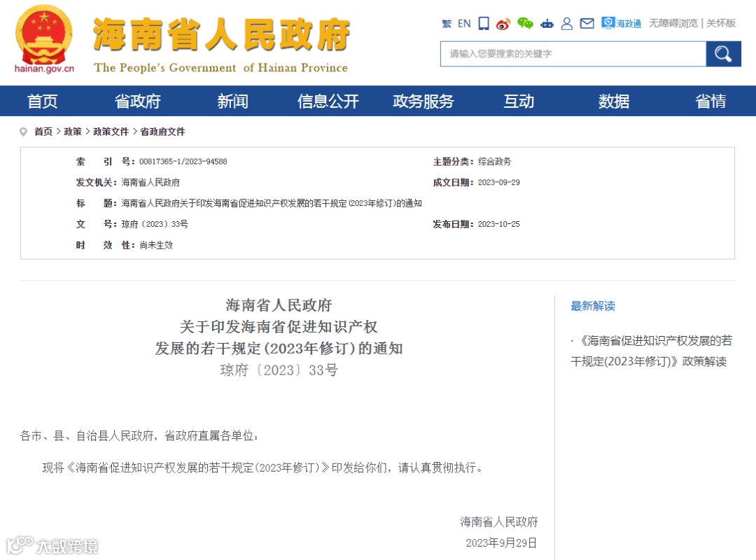
Task: Click the 主题分类 value 综合政务
Action: (x=495, y=162)
